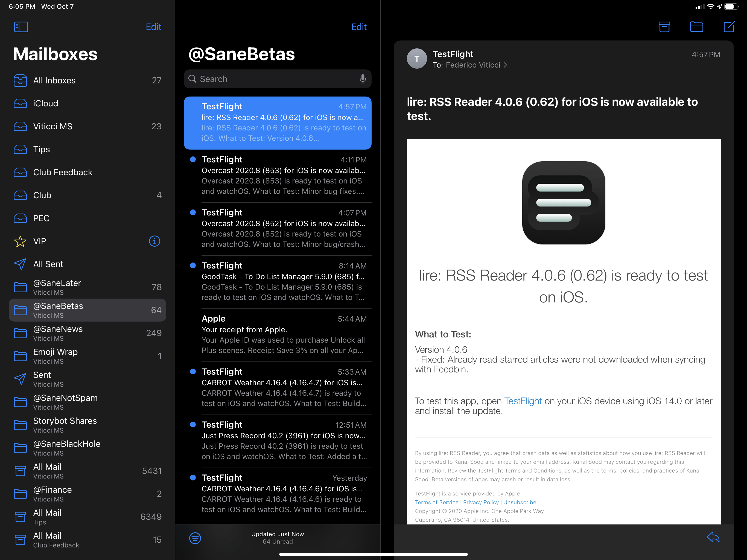Image resolution: width=747 pixels, height=560 pixels.
Task: Select the @SaneBetas folder
Action: [x=87, y=310]
